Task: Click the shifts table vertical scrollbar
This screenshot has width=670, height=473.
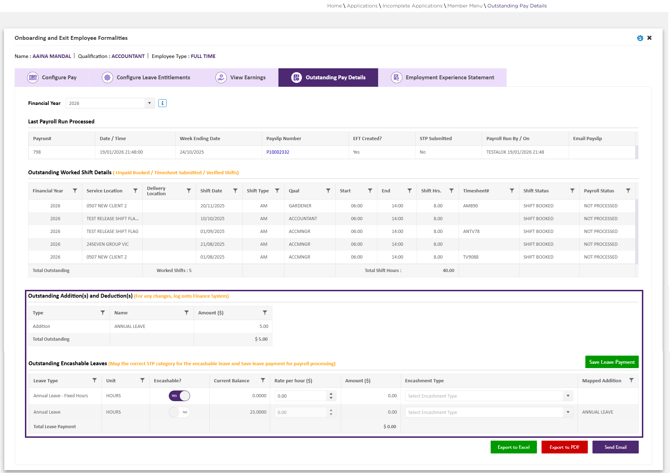Action: (637, 231)
